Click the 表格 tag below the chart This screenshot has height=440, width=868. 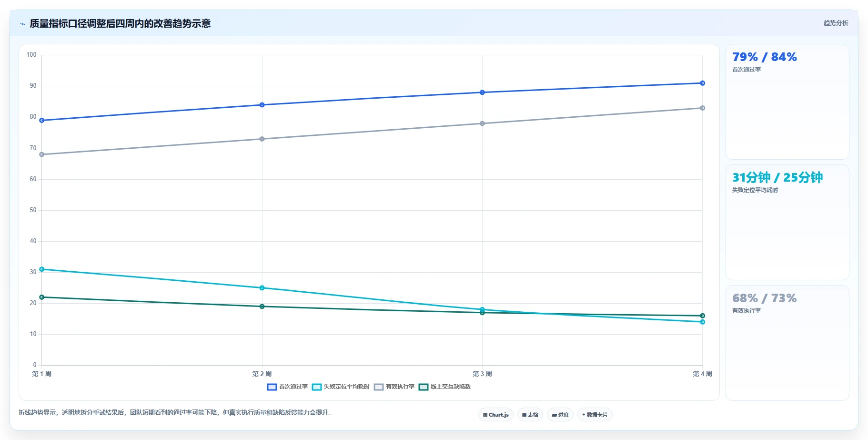[530, 415]
